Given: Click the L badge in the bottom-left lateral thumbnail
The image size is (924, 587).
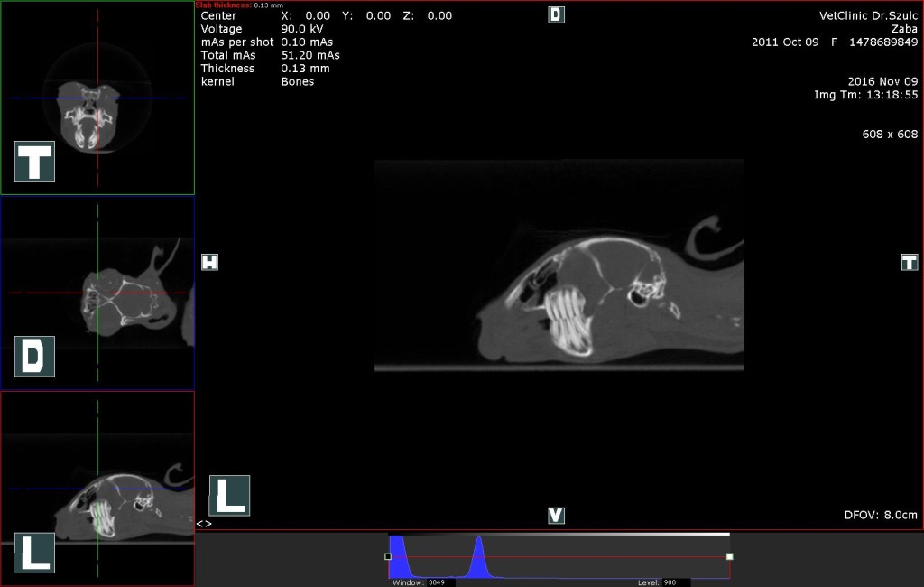Looking at the screenshot, I should tap(34, 553).
